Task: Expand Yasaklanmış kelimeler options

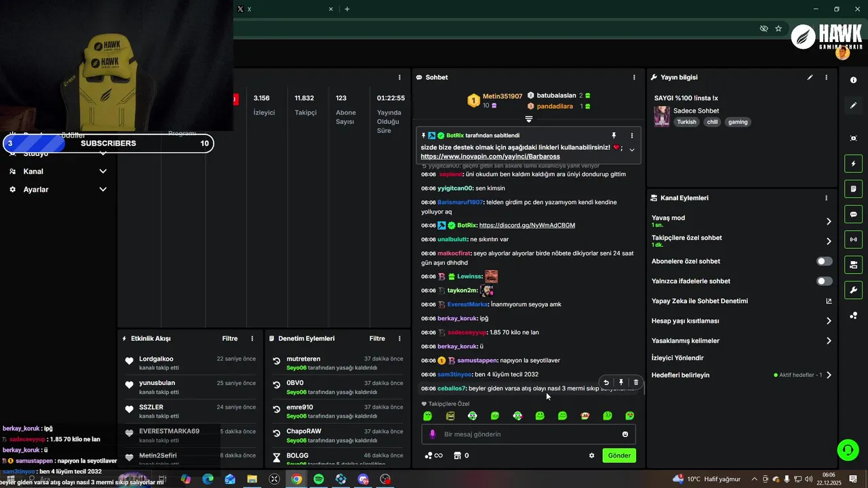Action: click(x=829, y=341)
